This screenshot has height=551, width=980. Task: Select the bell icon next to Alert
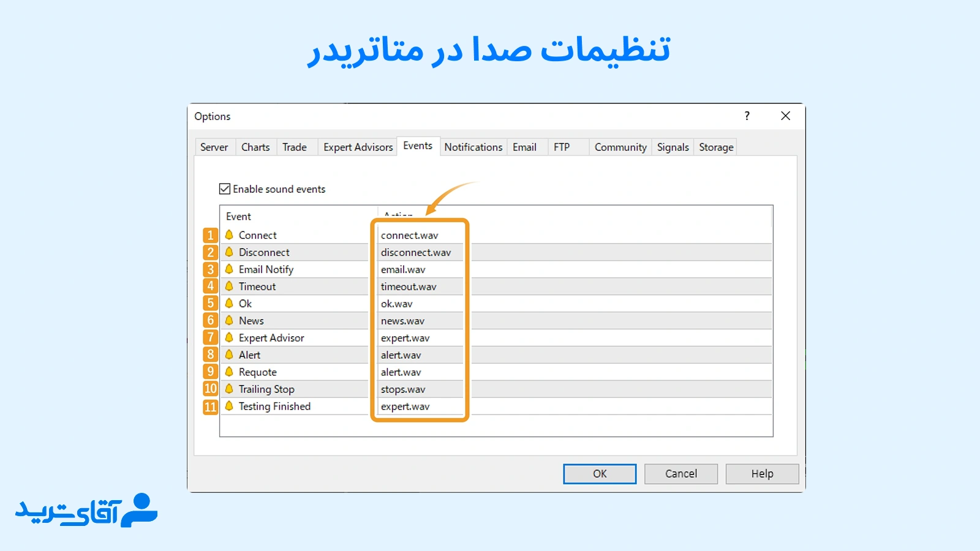point(228,354)
